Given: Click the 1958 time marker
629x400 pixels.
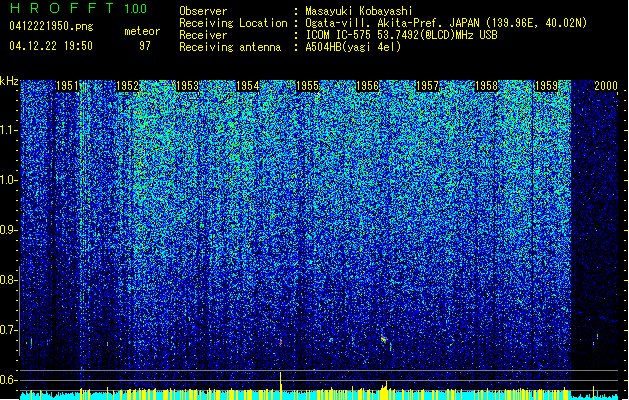Looking at the screenshot, I should [486, 86].
